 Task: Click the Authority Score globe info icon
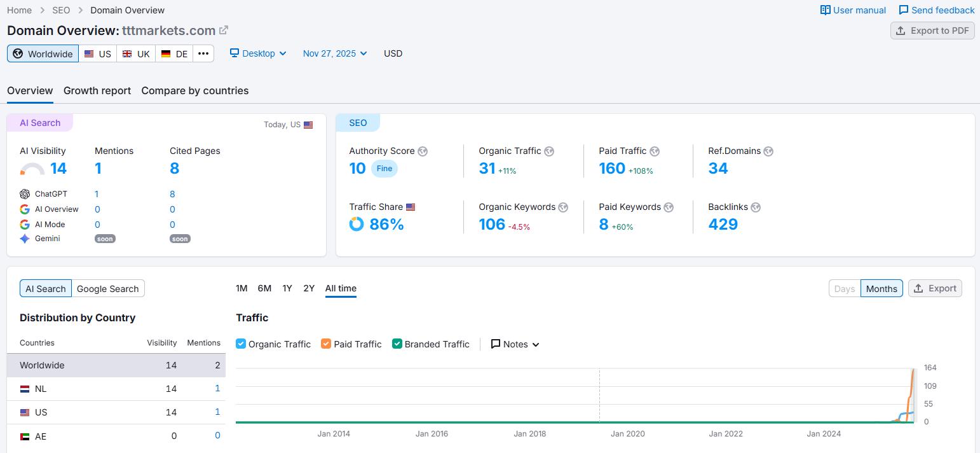click(x=423, y=151)
